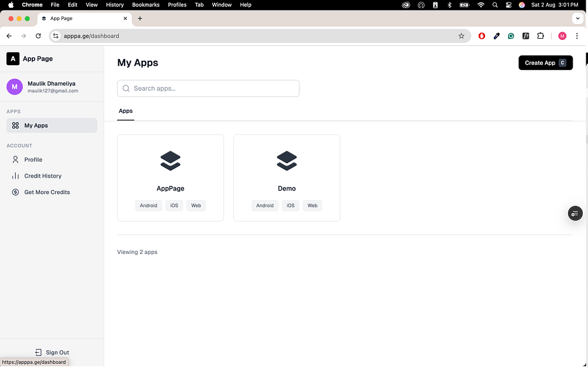Click the Sign Out button
588x368 pixels.
point(52,352)
